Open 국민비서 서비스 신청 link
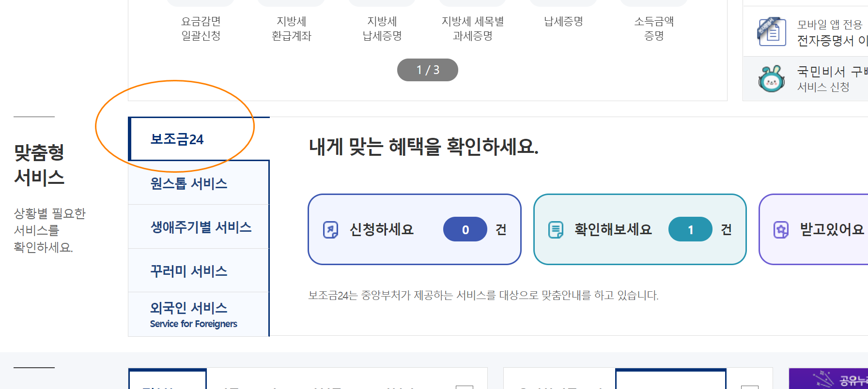This screenshot has height=389, width=868. coord(806,78)
